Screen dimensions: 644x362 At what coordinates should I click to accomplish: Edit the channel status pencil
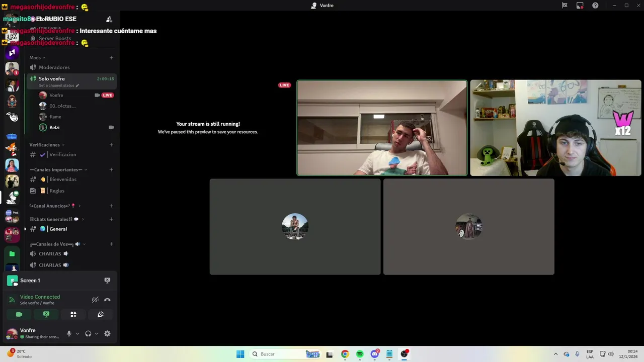(77, 85)
